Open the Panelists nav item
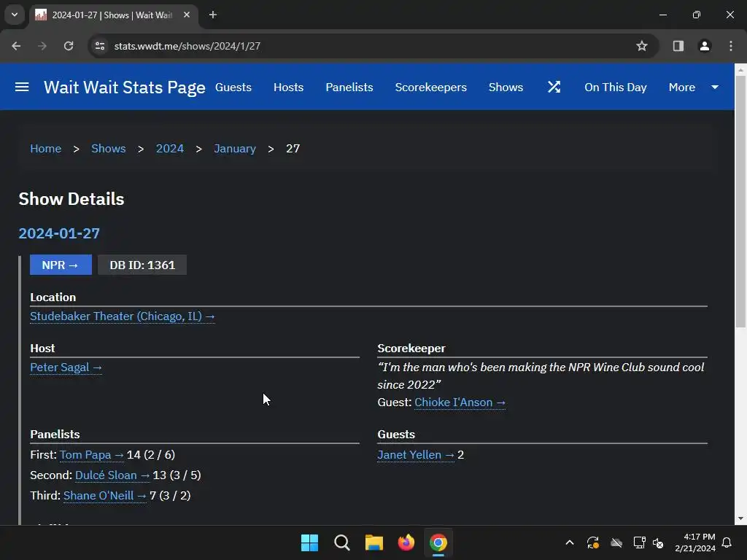This screenshot has height=560, width=747. [349, 87]
